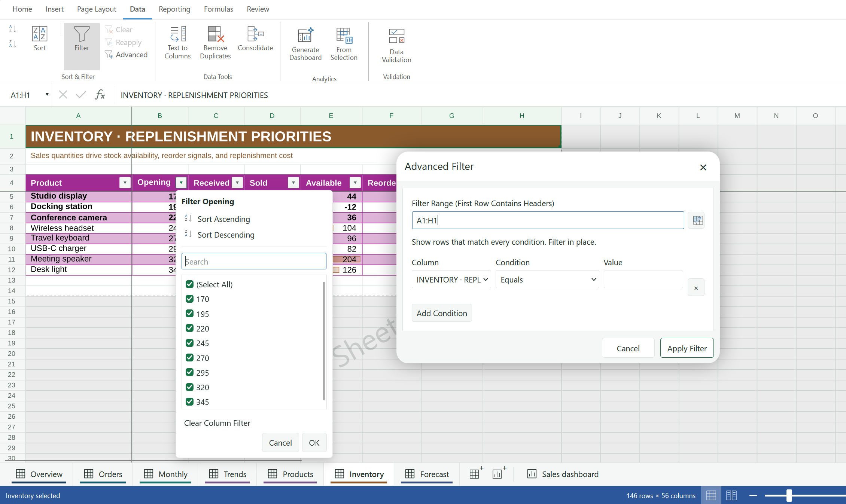Click the zoom slider handle in status bar
Viewport: 846px width, 504px height.
[789, 495]
